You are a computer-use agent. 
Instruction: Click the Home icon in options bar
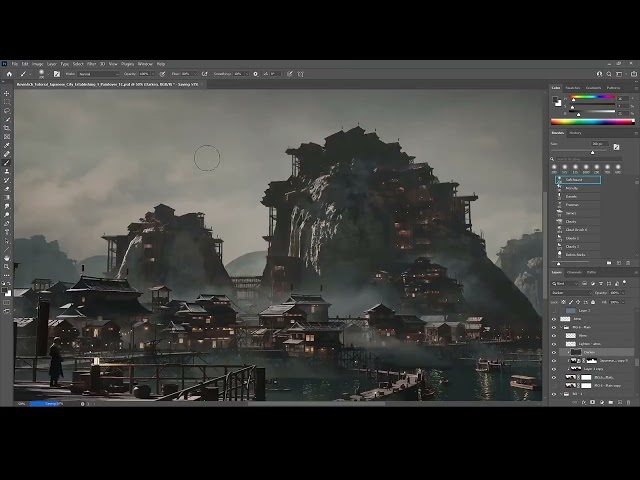coord(9,74)
